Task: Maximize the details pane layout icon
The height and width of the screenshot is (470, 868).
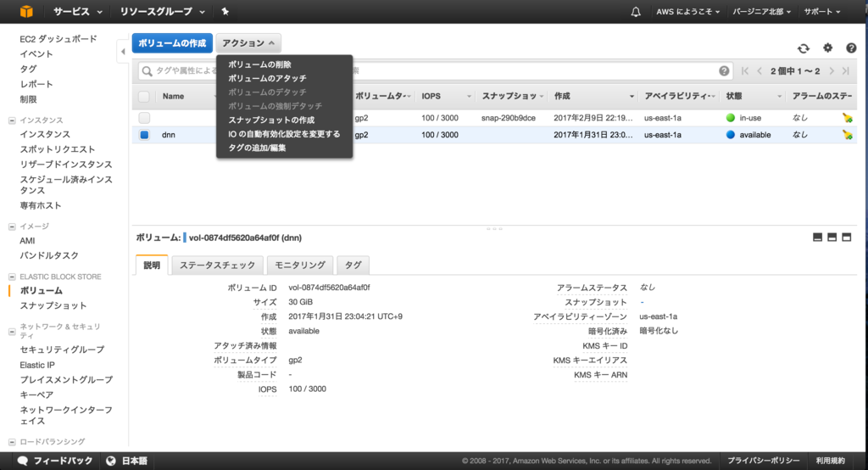Action: (x=847, y=238)
